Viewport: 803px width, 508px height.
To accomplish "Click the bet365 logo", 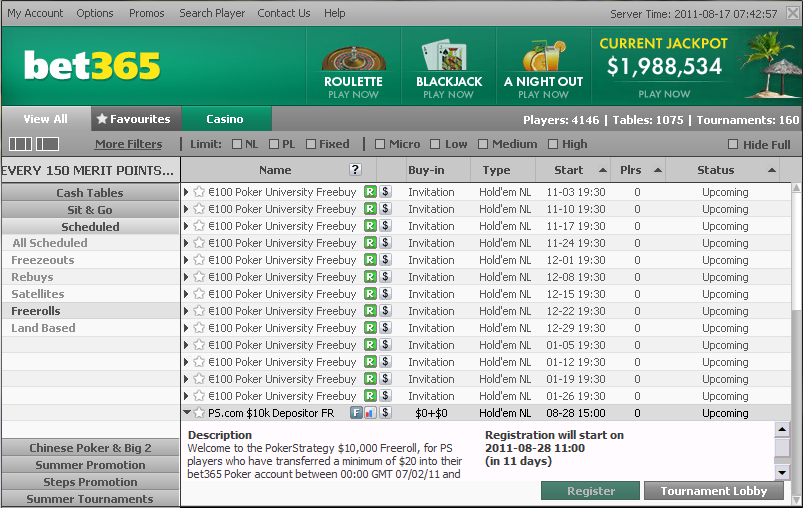I will (92, 66).
